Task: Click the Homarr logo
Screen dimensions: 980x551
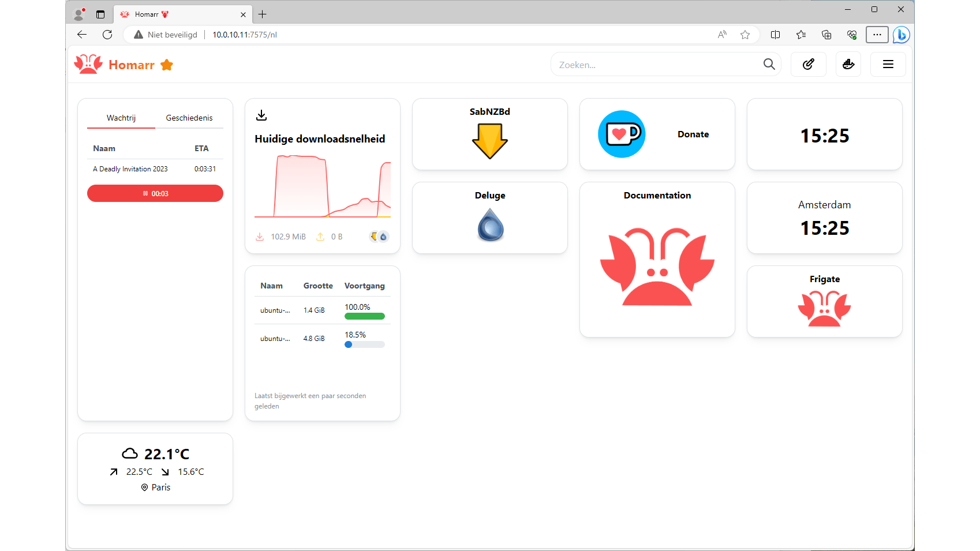Action: coord(88,64)
